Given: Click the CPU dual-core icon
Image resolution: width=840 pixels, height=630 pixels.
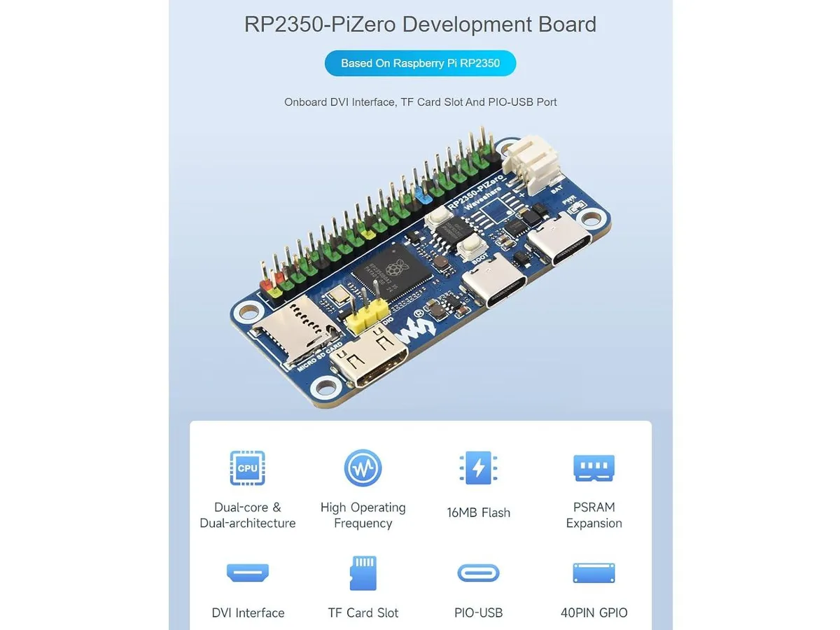Looking at the screenshot, I should [x=247, y=468].
